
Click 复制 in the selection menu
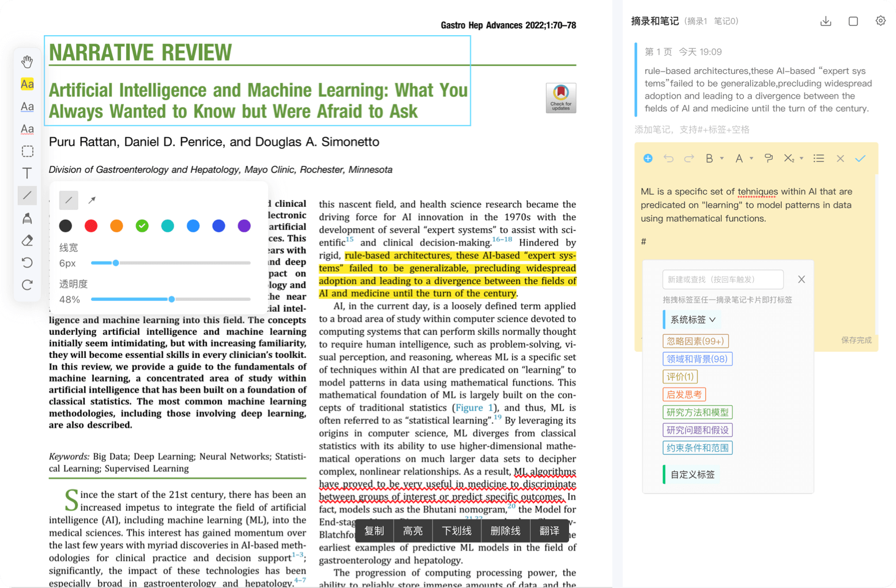(x=374, y=531)
